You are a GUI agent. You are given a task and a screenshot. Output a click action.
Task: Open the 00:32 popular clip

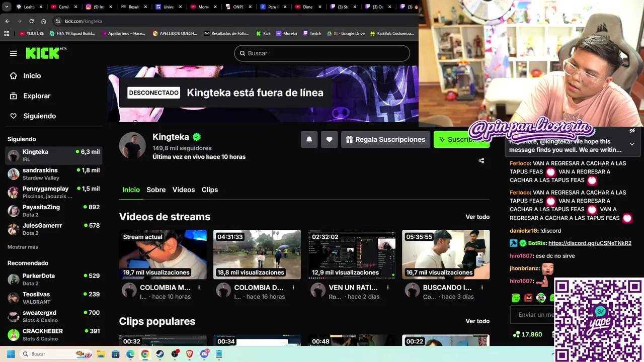click(163, 340)
